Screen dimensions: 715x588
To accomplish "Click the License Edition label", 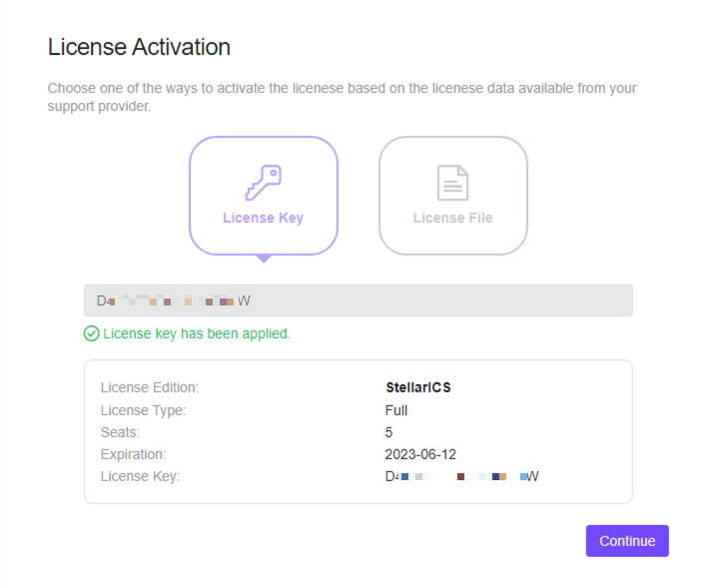I will [150, 387].
